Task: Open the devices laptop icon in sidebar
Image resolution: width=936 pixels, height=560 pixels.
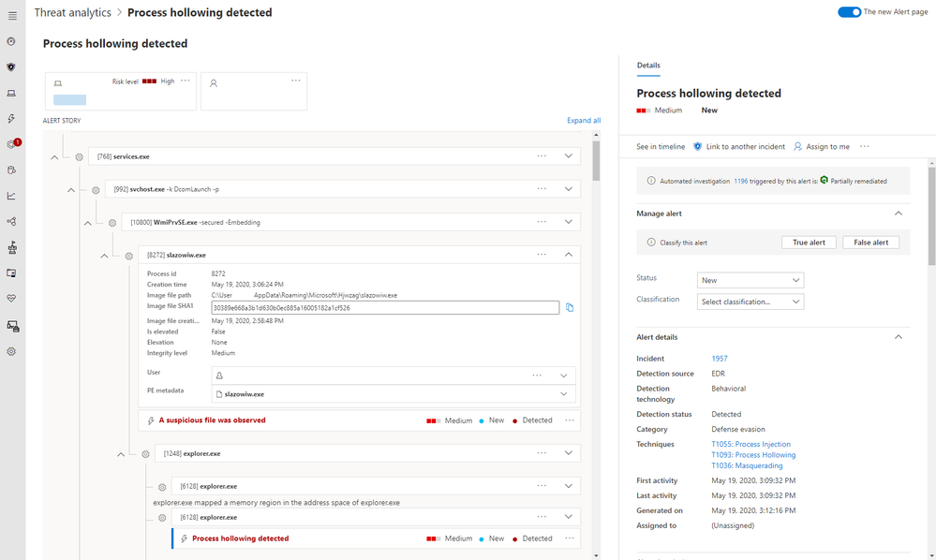Action: tap(11, 93)
